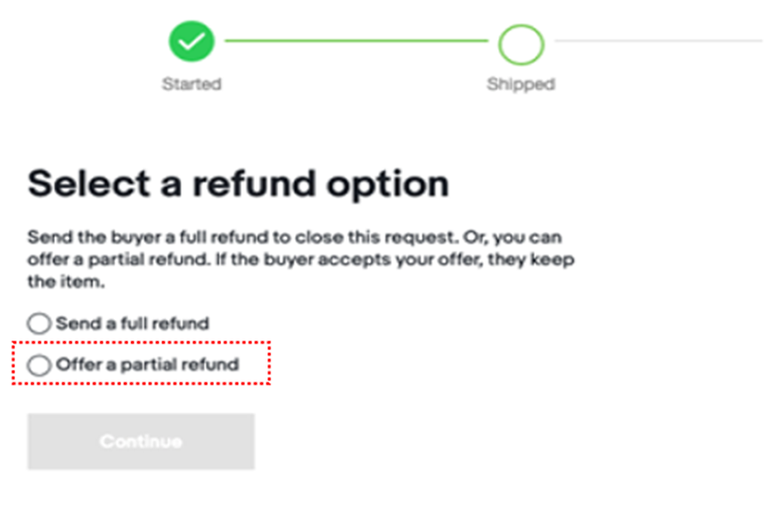Click the green checkmark Started step icon
The image size is (771, 532).
tap(192, 41)
